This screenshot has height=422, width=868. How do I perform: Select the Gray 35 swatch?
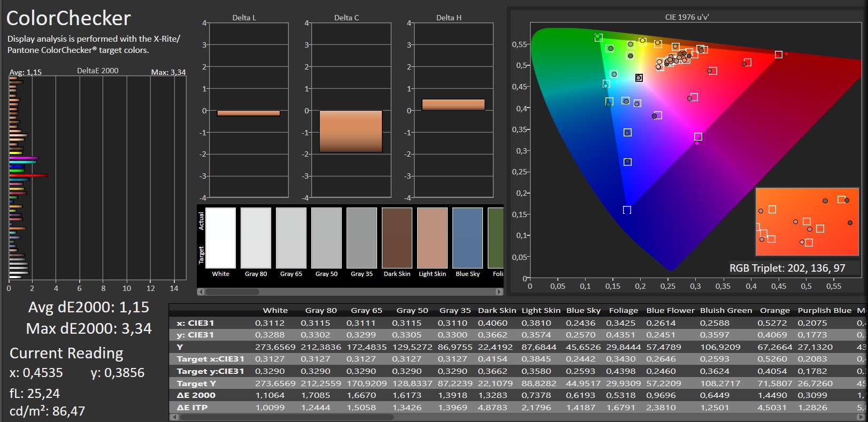click(x=362, y=238)
